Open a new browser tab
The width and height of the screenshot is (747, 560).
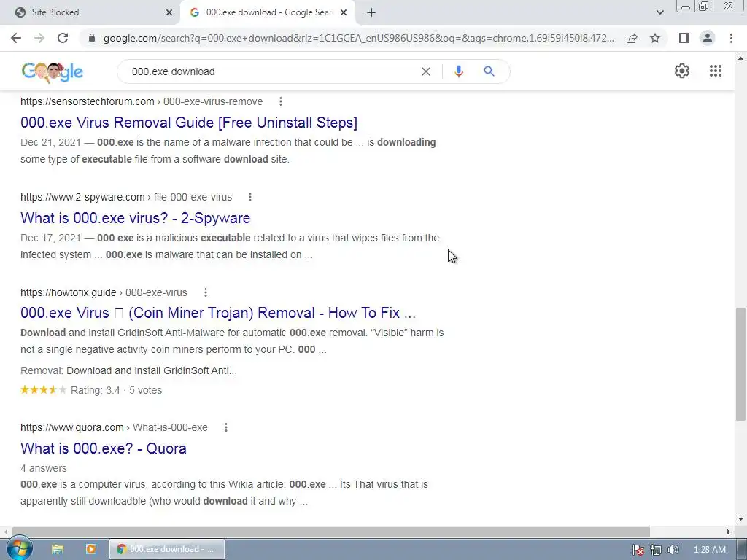tap(371, 12)
